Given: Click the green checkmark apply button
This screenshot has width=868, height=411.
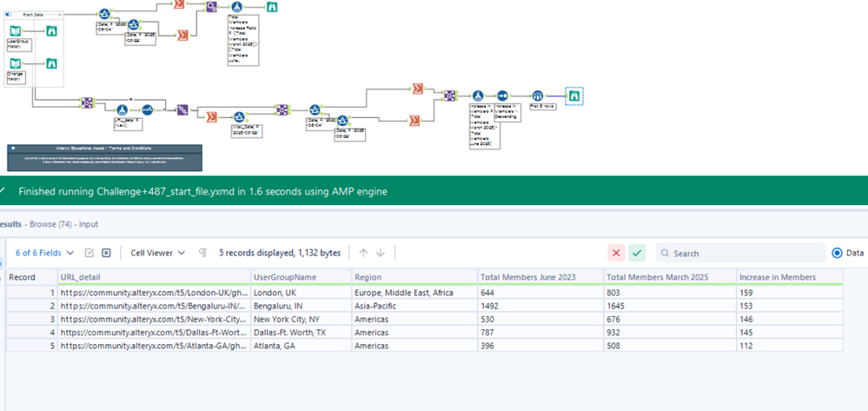Looking at the screenshot, I should pos(637,253).
